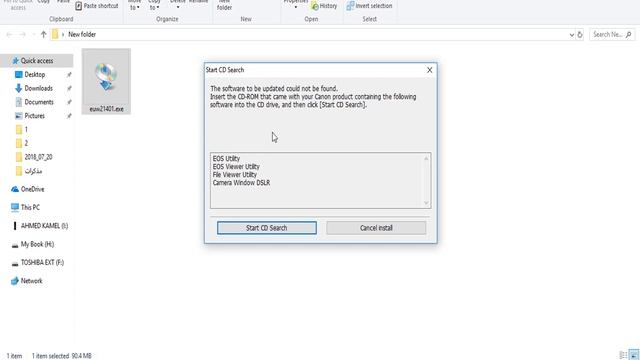640x360 pixels.
Task: Refresh the current folder view
Action: 580,35
